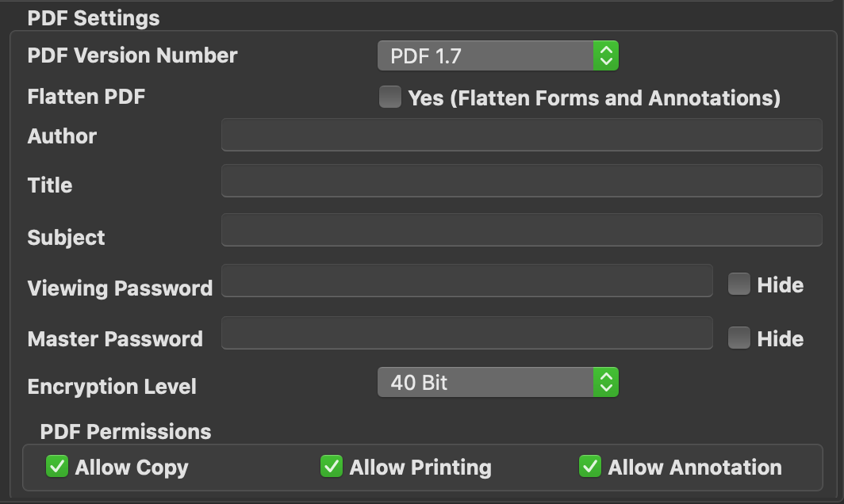Viewport: 844px width, 504px height.
Task: Select the Subject input field
Action: pos(521,229)
